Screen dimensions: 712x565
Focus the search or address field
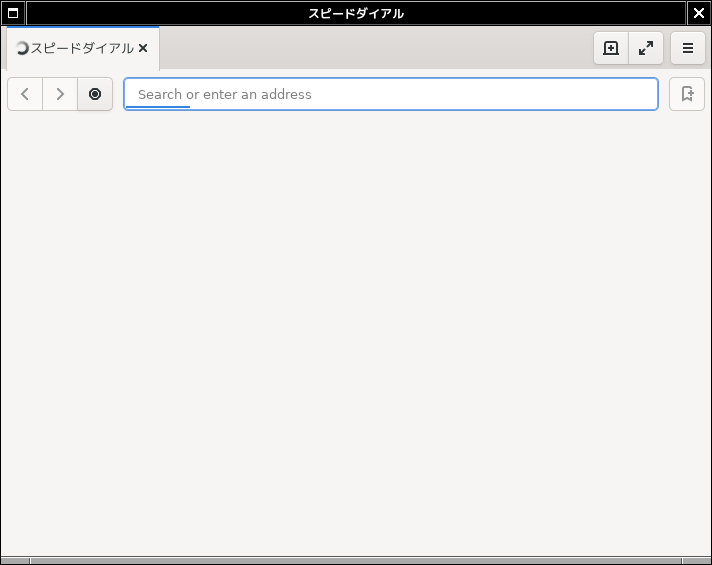(x=391, y=94)
